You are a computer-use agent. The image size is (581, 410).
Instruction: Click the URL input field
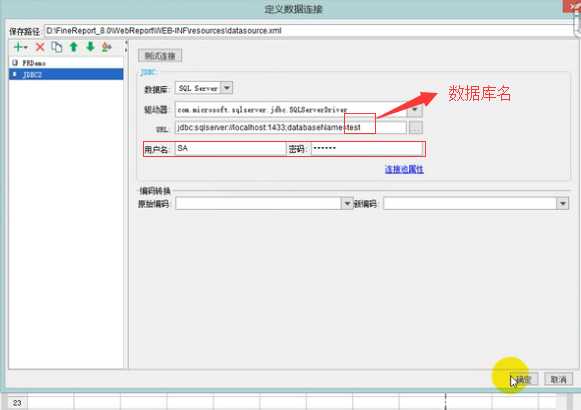[291, 127]
